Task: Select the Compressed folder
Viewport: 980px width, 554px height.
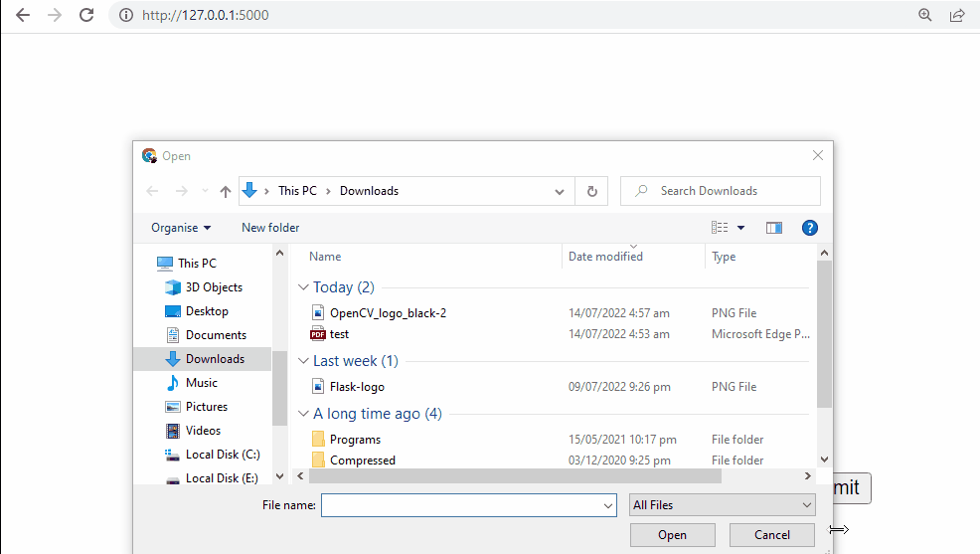Action: 363,461
